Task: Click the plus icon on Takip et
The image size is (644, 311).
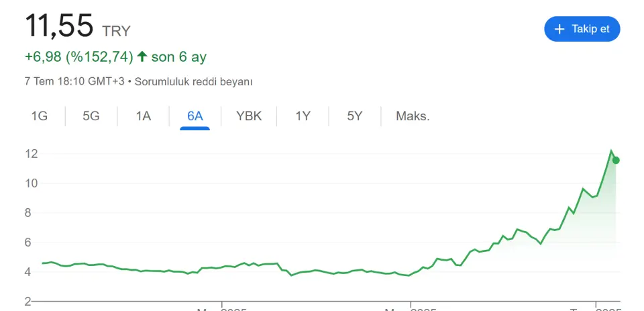Action: pos(559,29)
